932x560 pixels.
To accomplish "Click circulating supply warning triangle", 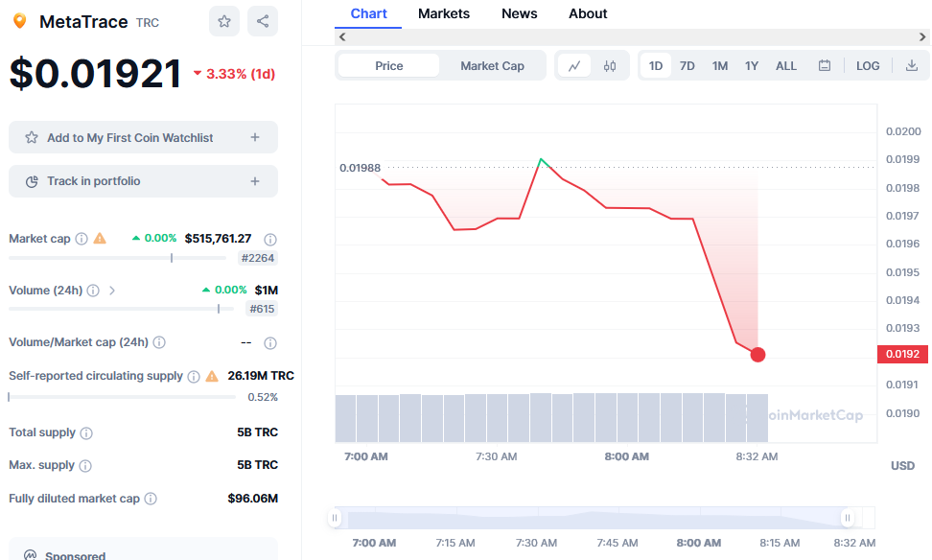I will [x=212, y=376].
